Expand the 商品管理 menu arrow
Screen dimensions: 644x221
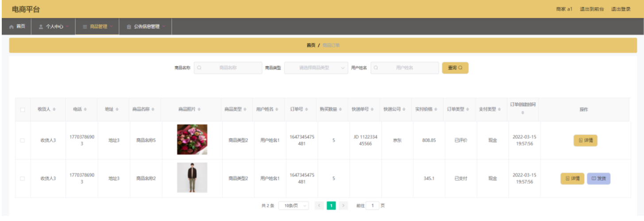point(112,27)
